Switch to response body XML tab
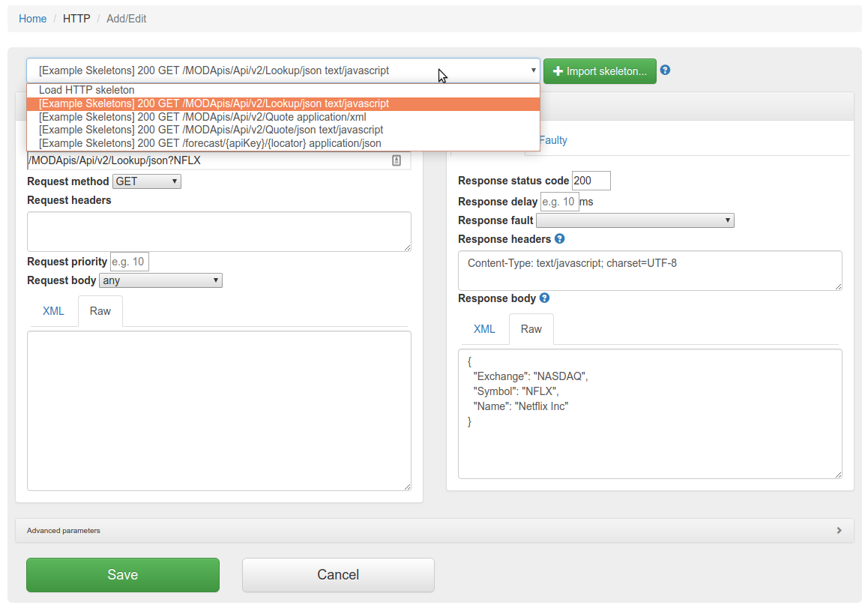This screenshot has width=868, height=608. coord(484,329)
